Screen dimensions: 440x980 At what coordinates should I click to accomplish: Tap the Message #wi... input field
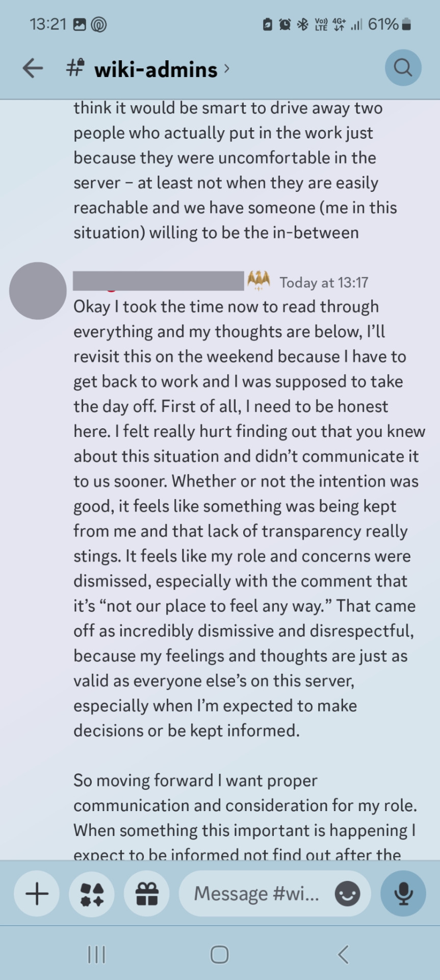pyautogui.click(x=275, y=894)
